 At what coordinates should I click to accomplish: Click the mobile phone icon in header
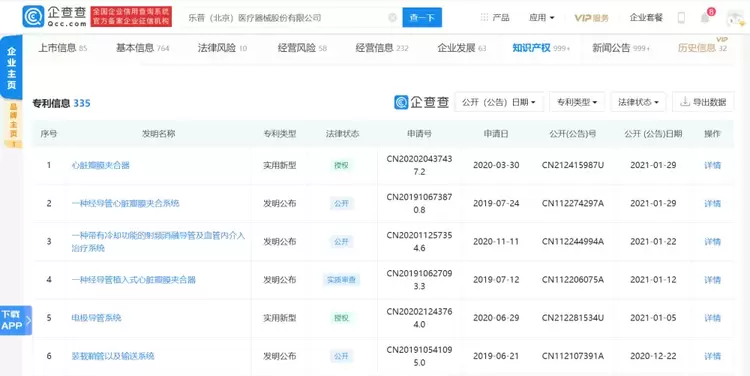pos(681,18)
